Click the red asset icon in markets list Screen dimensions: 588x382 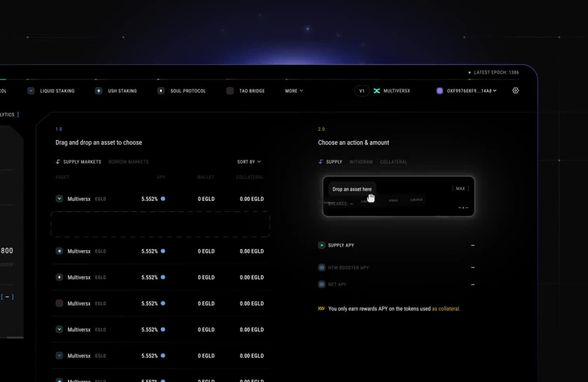coord(59,303)
